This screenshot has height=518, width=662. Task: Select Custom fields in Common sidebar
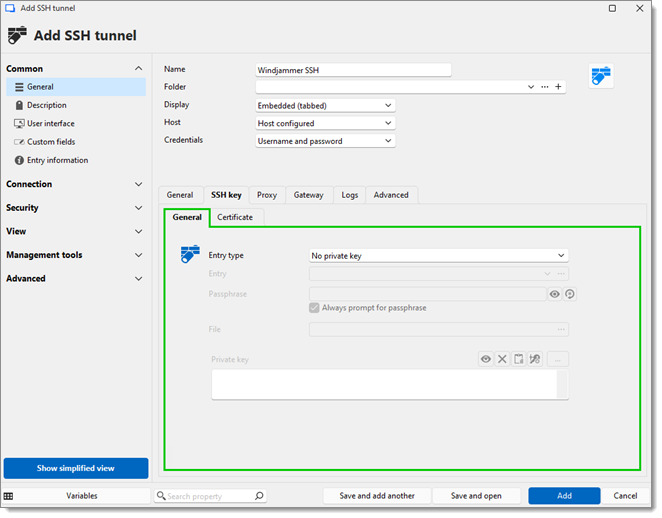[51, 142]
